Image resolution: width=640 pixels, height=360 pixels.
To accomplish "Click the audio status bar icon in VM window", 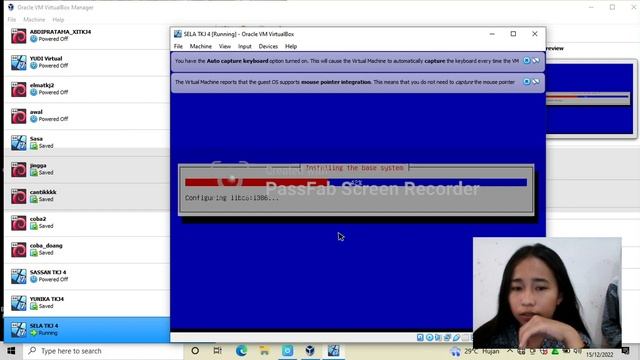I will coord(438,338).
